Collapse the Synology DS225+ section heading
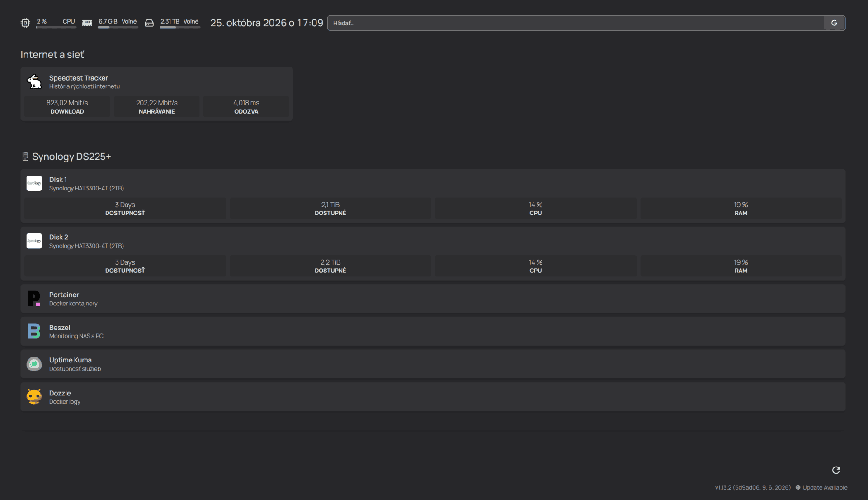Viewport: 868px width, 500px height. (x=71, y=156)
